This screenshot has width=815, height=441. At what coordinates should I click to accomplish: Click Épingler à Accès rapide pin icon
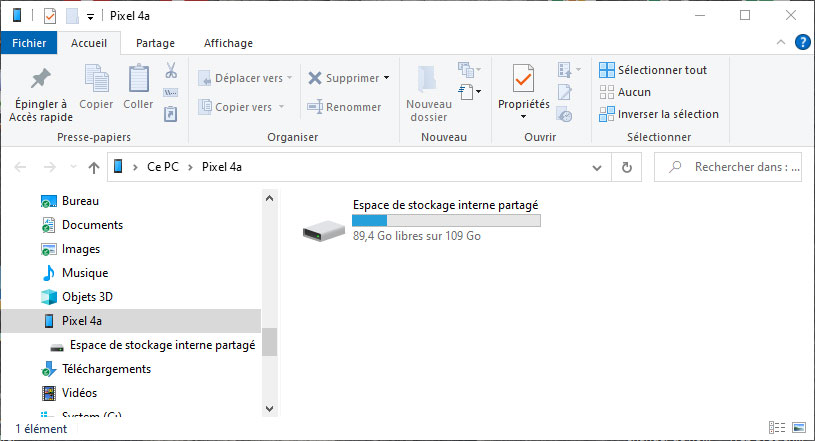[x=41, y=79]
